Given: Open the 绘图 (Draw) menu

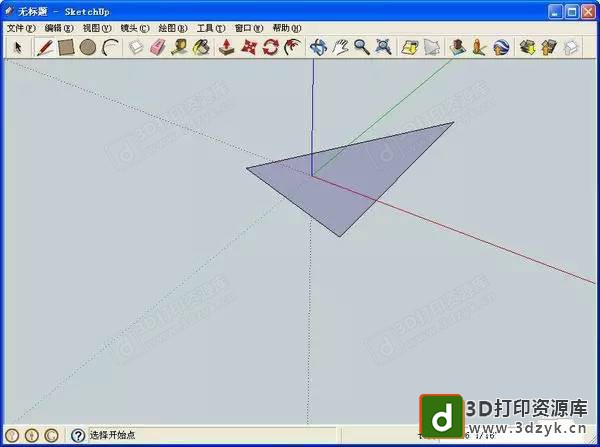Looking at the screenshot, I should point(173,28).
